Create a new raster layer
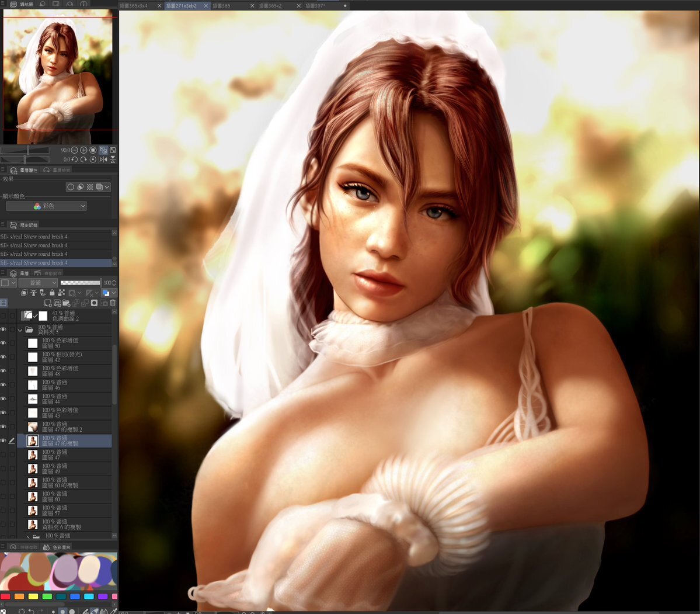 (48, 303)
